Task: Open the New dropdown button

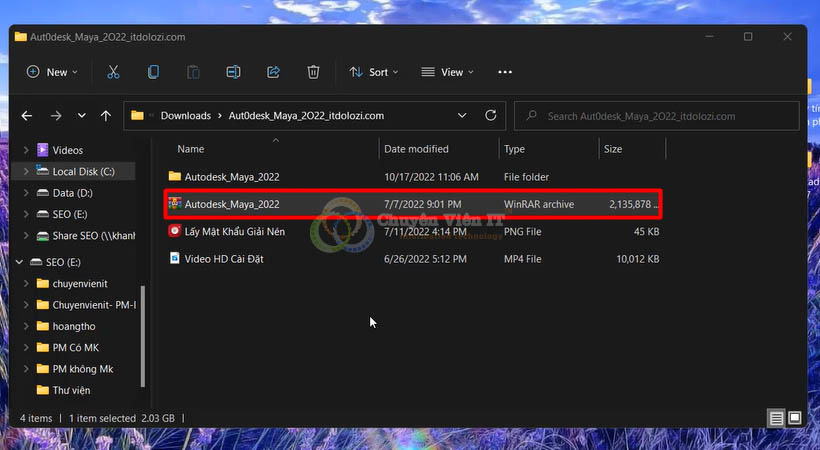Action: click(54, 72)
